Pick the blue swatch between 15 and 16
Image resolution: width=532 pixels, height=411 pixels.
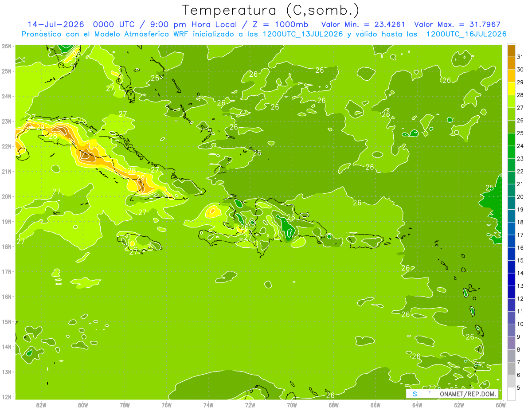(x=511, y=254)
